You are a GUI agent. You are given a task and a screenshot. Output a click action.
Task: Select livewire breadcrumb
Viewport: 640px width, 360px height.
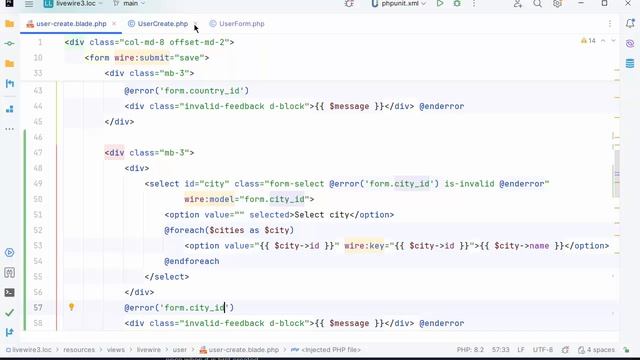tap(149, 350)
